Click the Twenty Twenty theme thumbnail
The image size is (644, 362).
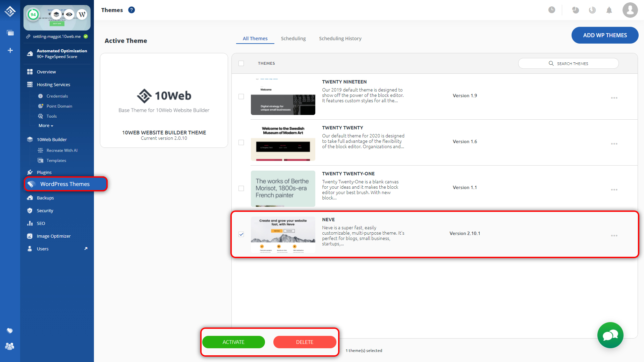(x=283, y=143)
